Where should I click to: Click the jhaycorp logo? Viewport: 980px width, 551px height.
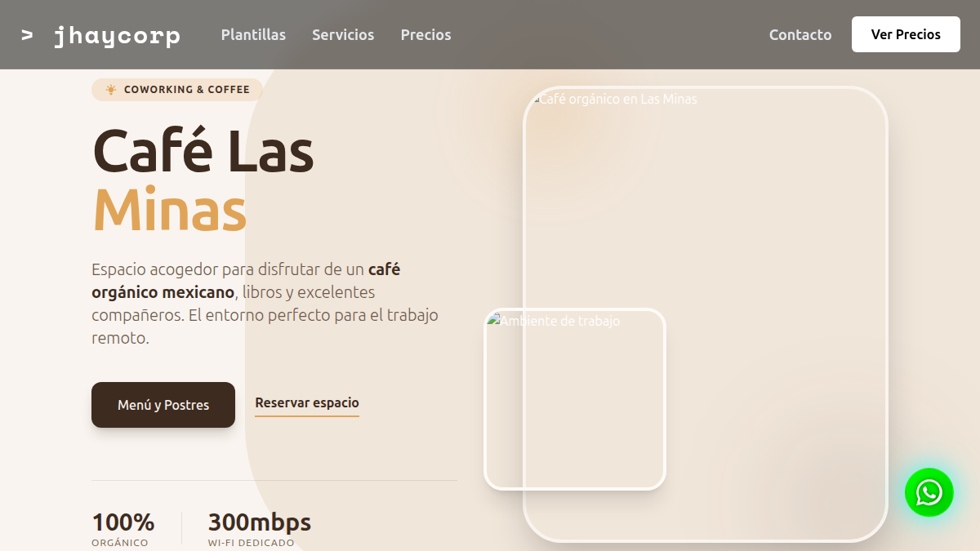click(118, 34)
